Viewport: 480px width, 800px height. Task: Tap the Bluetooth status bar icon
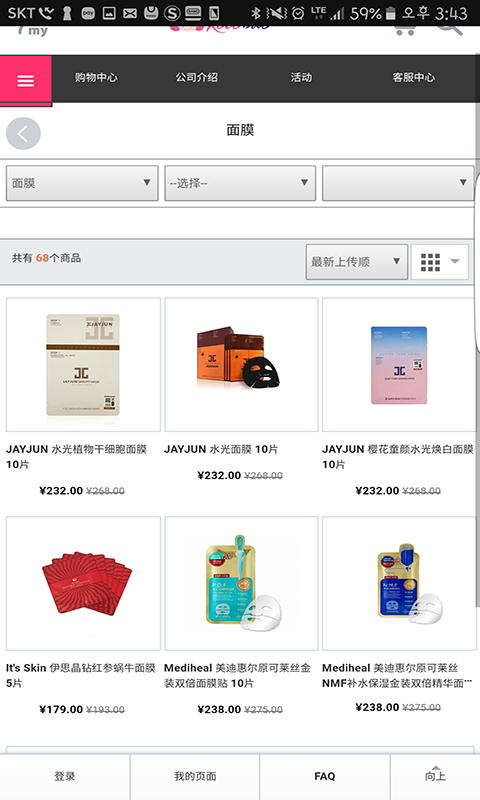pos(256,13)
